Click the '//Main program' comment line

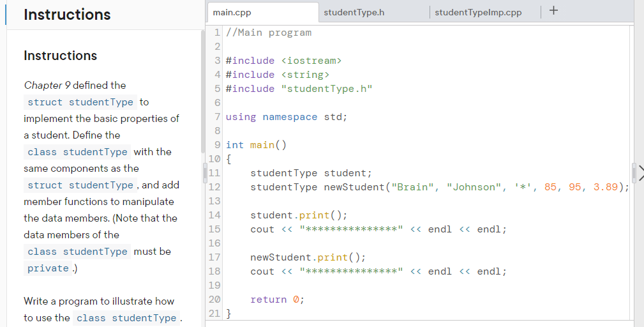pos(269,33)
